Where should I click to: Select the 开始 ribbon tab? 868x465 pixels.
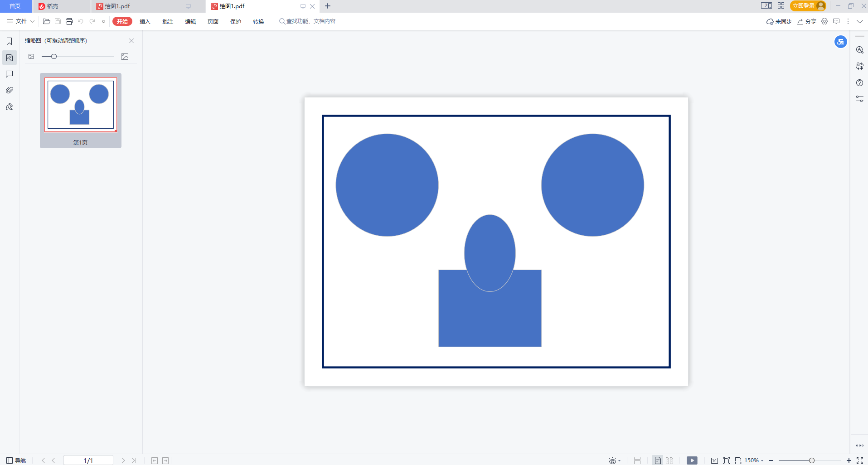point(122,21)
